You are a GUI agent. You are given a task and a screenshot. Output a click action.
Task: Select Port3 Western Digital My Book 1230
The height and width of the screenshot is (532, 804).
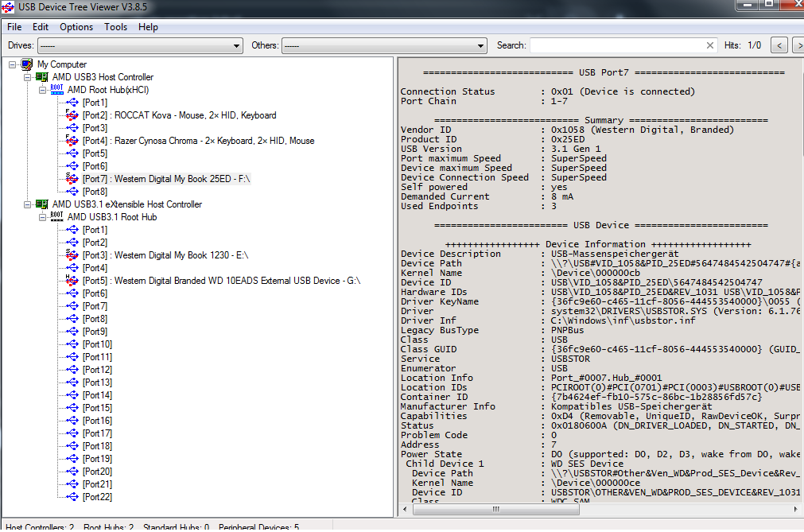(x=165, y=255)
